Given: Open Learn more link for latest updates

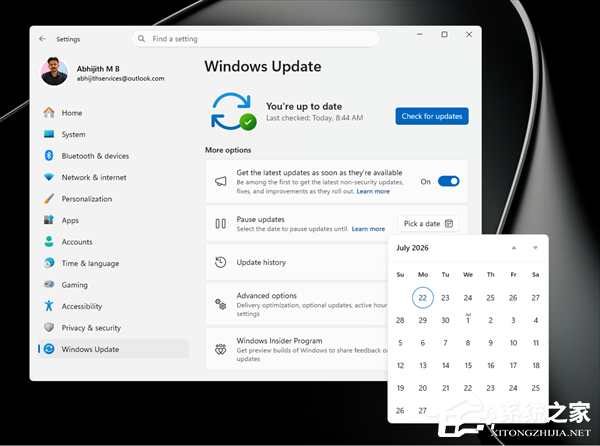Looking at the screenshot, I should (x=373, y=191).
